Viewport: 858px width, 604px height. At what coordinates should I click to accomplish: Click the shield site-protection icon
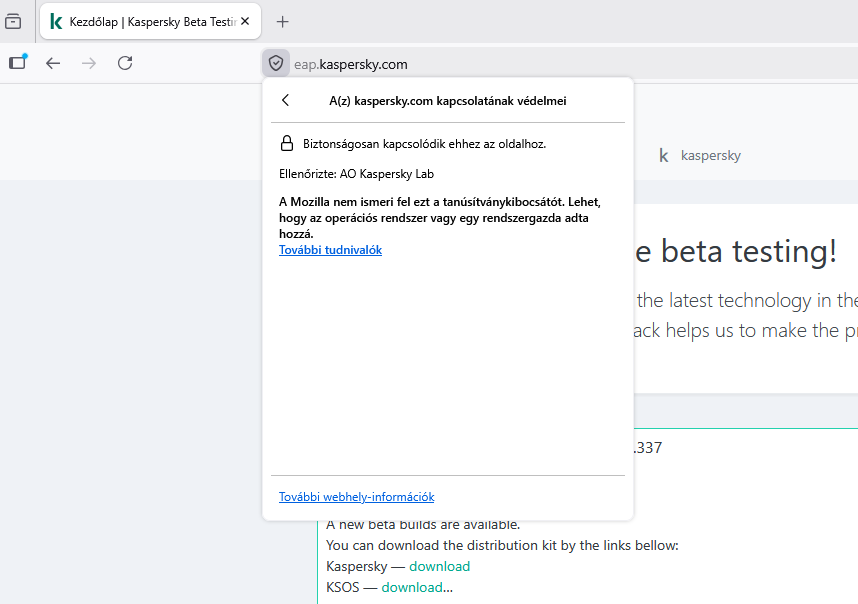click(x=276, y=63)
